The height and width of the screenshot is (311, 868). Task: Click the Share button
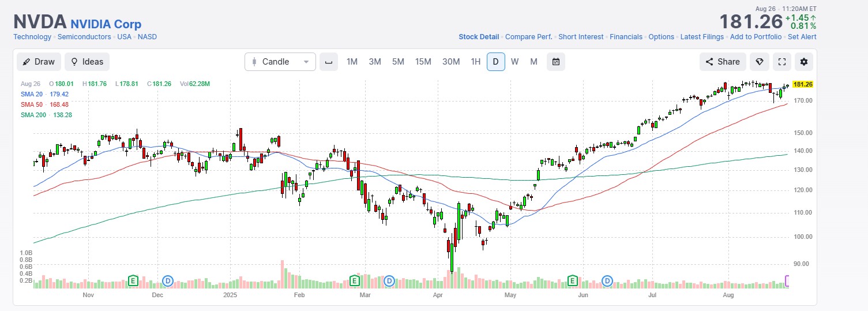(x=723, y=62)
